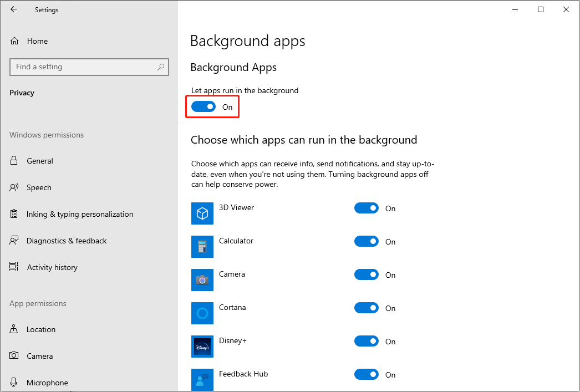Click the Camera app icon in list

(x=202, y=280)
